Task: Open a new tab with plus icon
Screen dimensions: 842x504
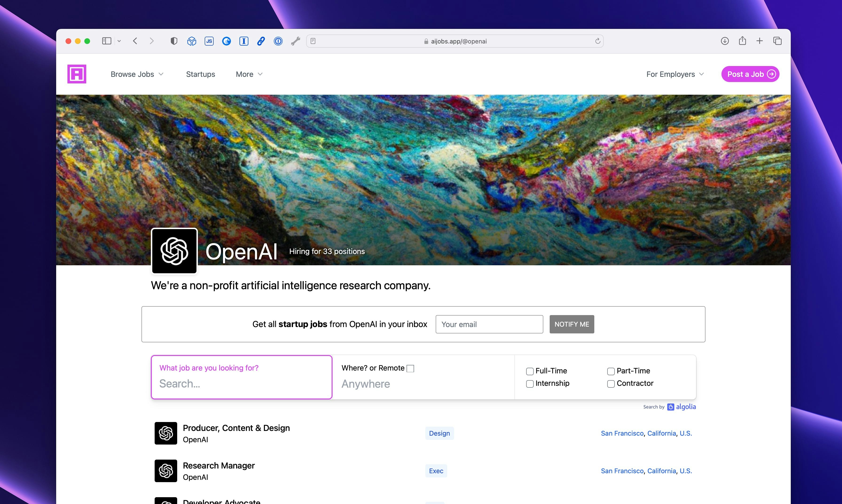Action: pos(760,41)
